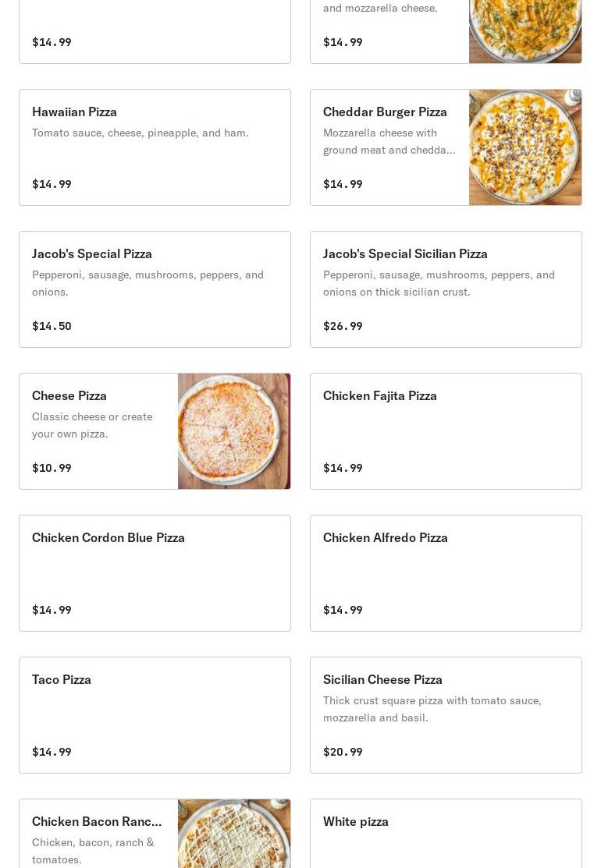This screenshot has height=868, width=601.
Task: Open the Hawaiian Pizza menu item
Action: 155,147
